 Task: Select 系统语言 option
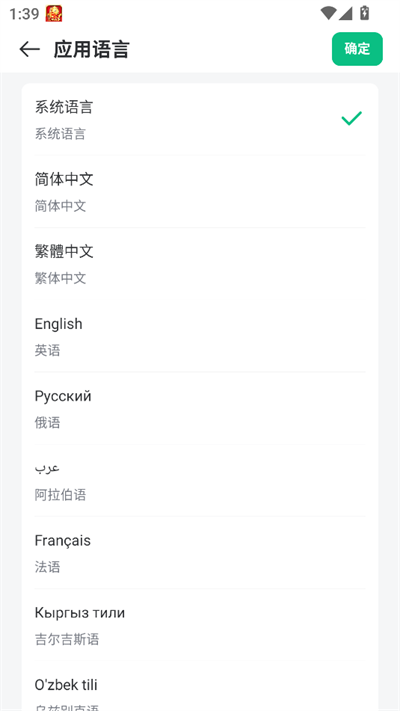pyautogui.click(x=200, y=120)
